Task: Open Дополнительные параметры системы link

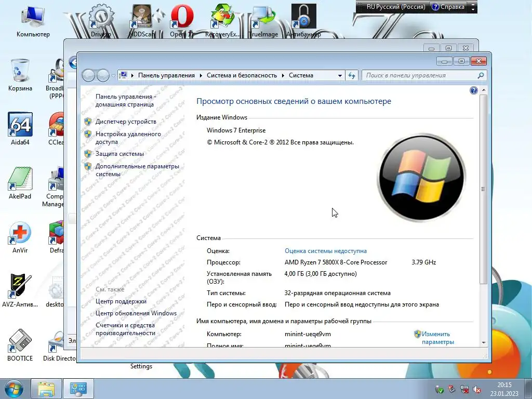Action: [x=137, y=170]
